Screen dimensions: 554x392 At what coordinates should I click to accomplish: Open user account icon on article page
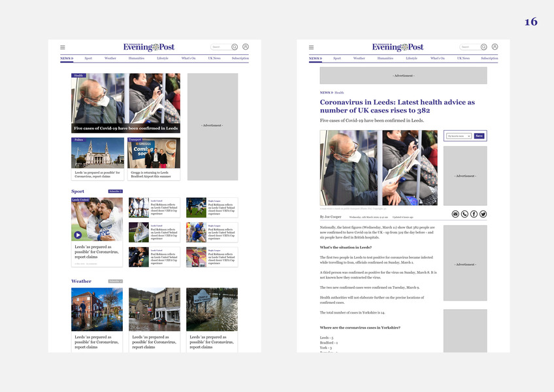tap(495, 46)
